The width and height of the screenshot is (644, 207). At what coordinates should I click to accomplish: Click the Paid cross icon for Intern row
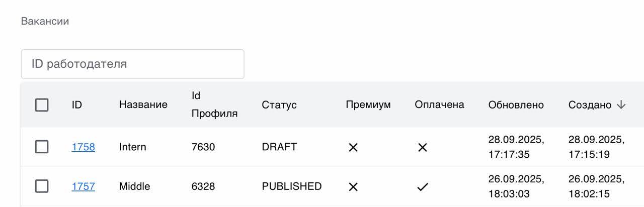pyautogui.click(x=423, y=147)
